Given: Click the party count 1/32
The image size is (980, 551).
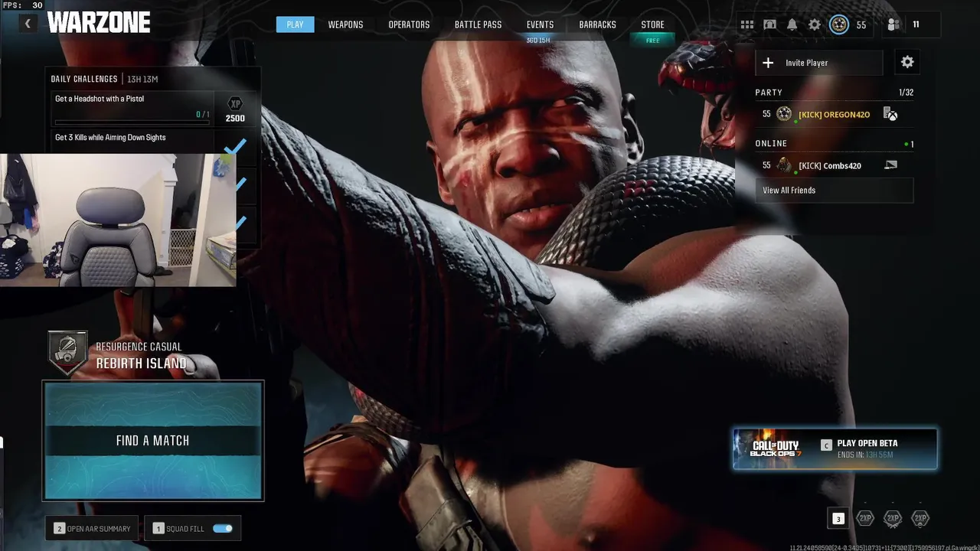Looking at the screenshot, I should pyautogui.click(x=906, y=93).
